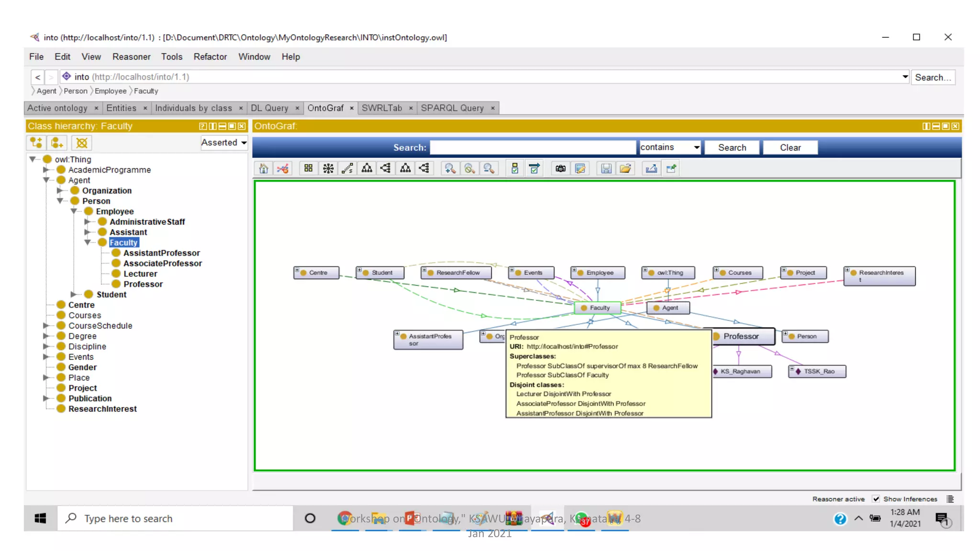This screenshot has width=980, height=551.
Task: Click the open graph folder icon
Action: point(625,168)
